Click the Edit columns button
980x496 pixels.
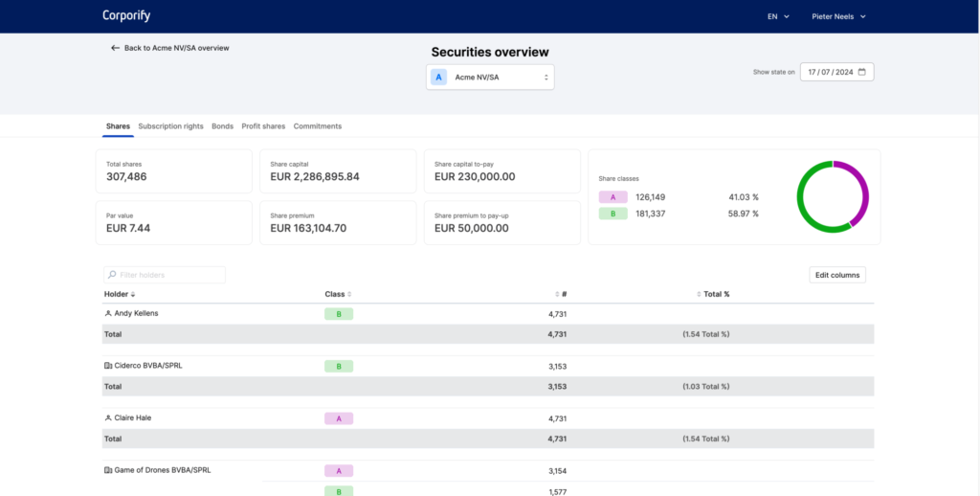pos(837,275)
